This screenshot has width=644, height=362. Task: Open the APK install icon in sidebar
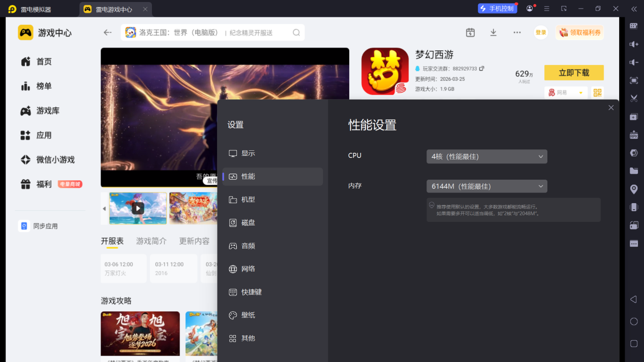634,135
